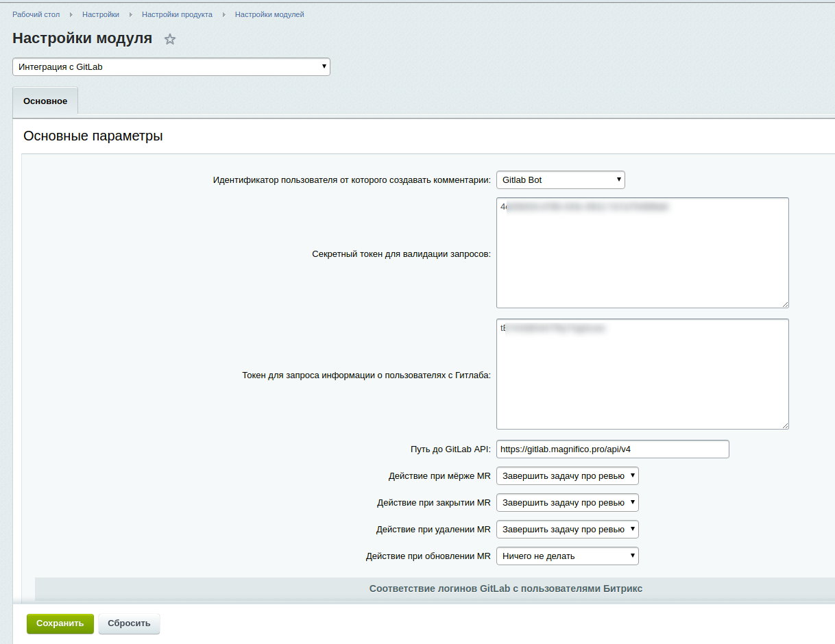Image resolution: width=835 pixels, height=644 pixels.
Task: Focus the Путь до GitLab API field
Action: point(612,449)
